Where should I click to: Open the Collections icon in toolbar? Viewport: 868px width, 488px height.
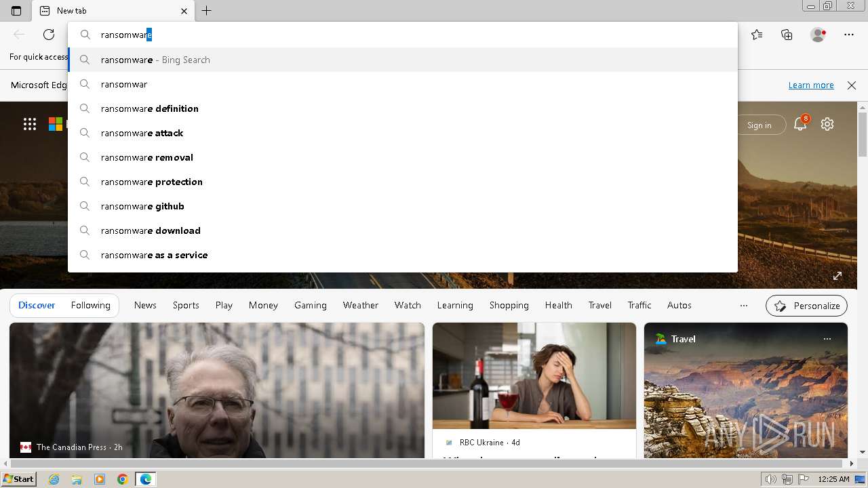pos(787,35)
